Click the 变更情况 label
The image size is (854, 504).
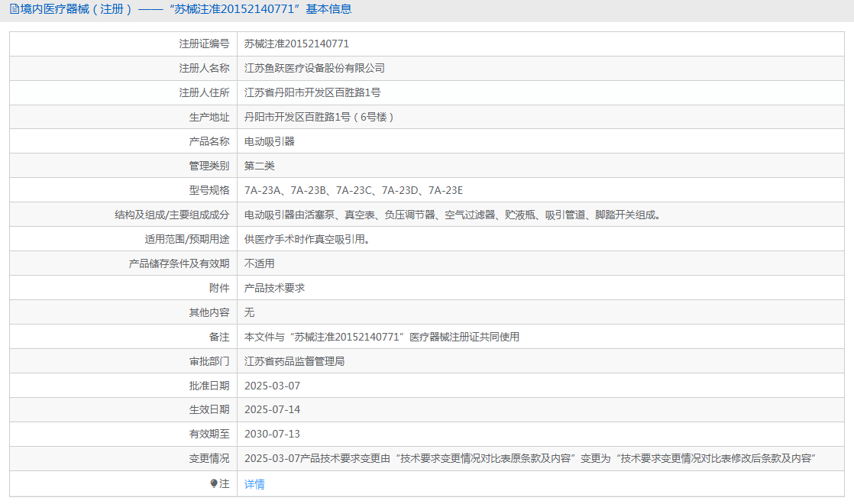click(209, 458)
